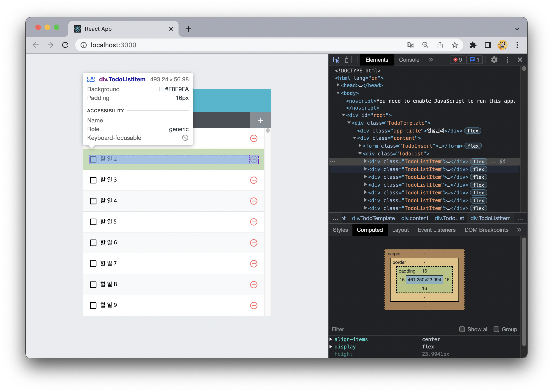Click the 9 errors counter badge
The image size is (553, 392).
point(457,60)
